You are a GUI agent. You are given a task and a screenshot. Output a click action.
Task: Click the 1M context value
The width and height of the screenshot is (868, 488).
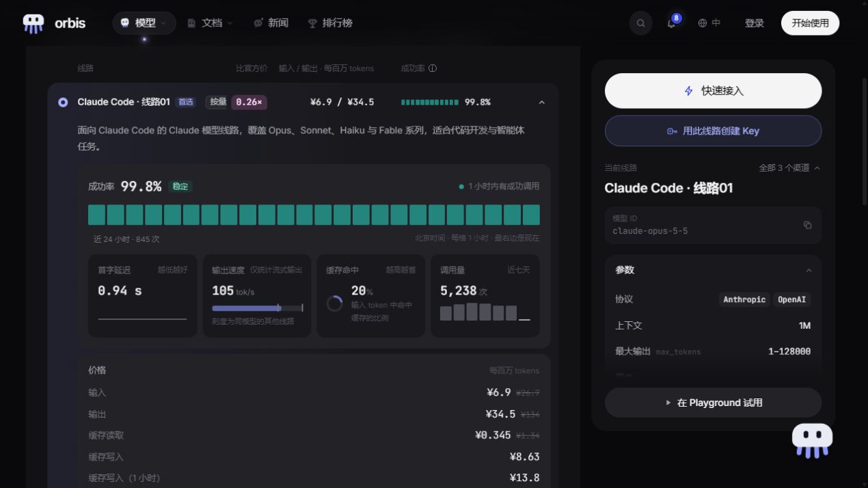pos(804,326)
